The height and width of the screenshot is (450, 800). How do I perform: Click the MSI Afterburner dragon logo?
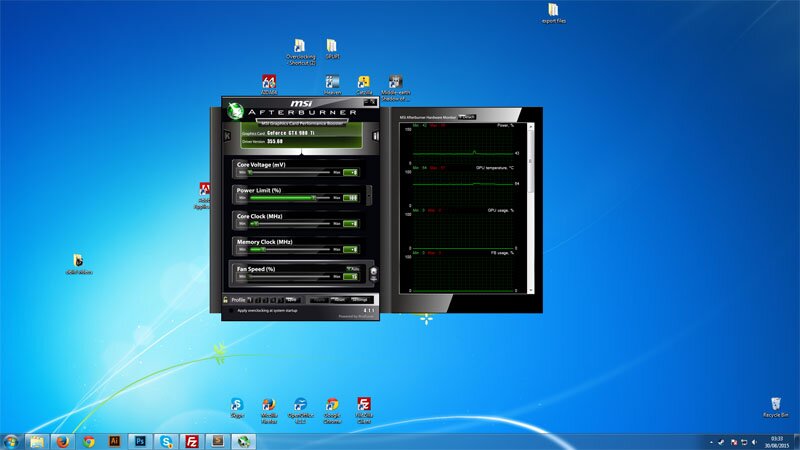coord(235,110)
